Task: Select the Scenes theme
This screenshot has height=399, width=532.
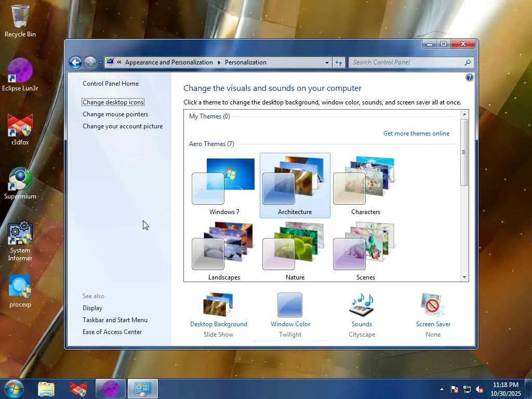Action: coord(365,251)
